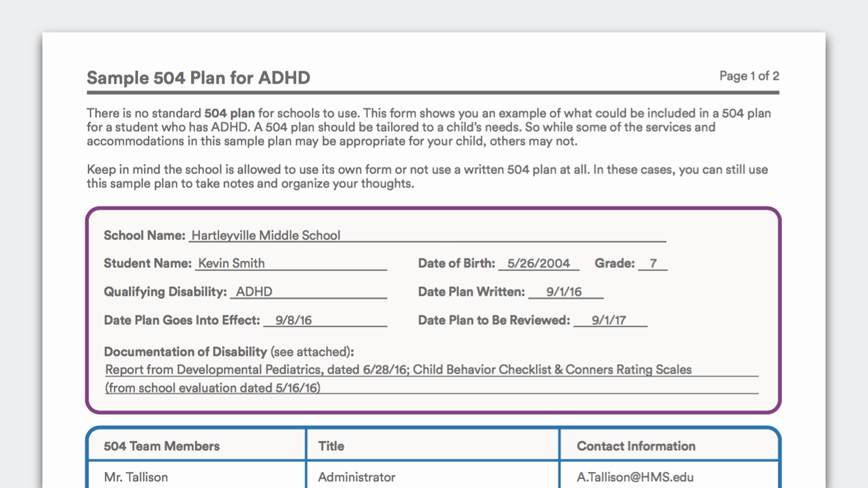Click the Date Plan to Be Reviewed value '9/1/17'
868x488 pixels.
coord(609,320)
